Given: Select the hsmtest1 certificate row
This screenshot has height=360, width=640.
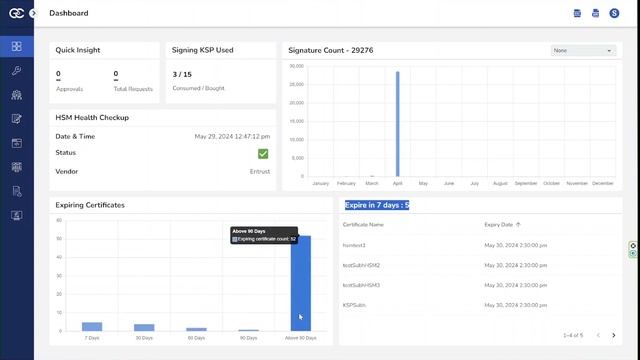Looking at the screenshot, I should coord(480,245).
